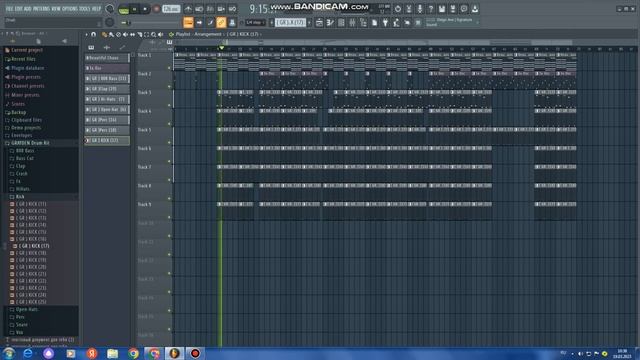Expand the Clap subfolder
The height and width of the screenshot is (360, 640).
click(20, 166)
